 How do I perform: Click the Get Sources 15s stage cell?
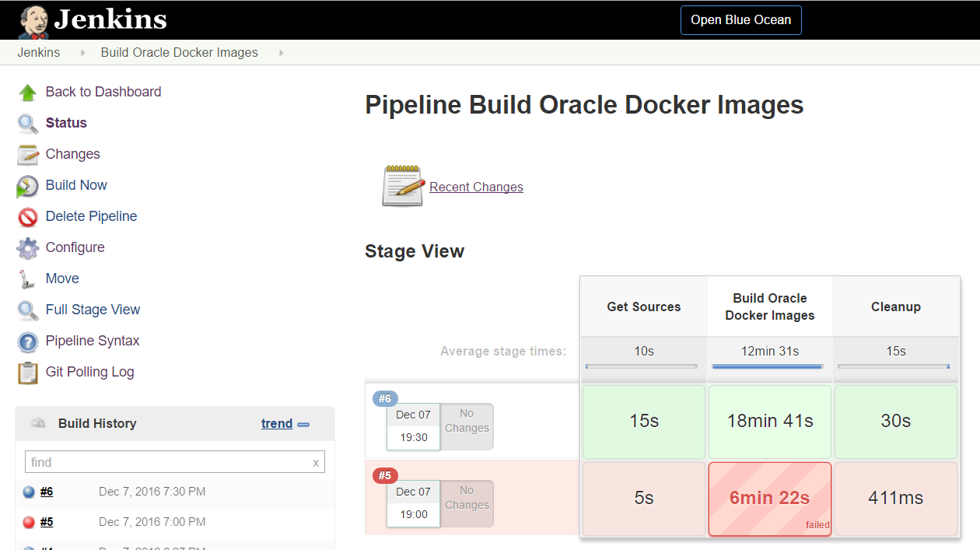(644, 422)
